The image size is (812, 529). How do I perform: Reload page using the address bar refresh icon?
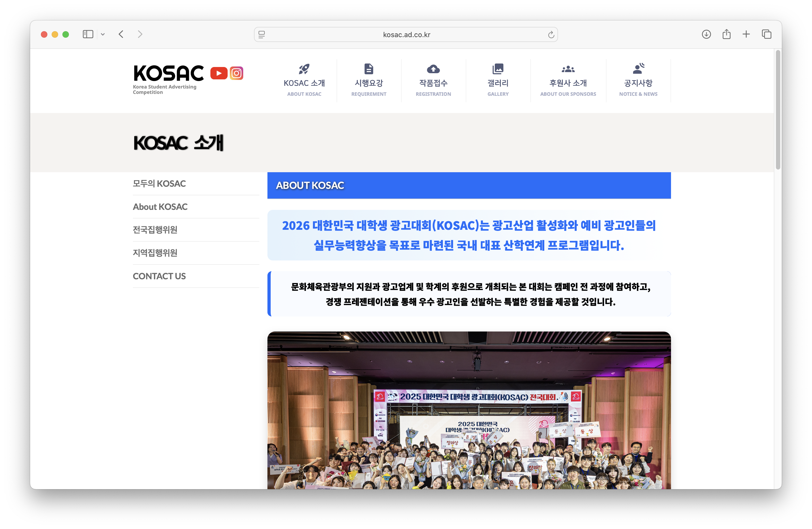click(551, 34)
